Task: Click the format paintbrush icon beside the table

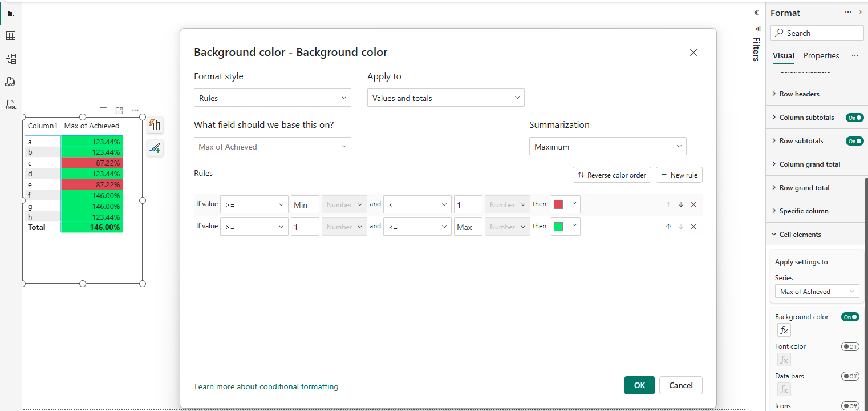Action: tap(155, 148)
